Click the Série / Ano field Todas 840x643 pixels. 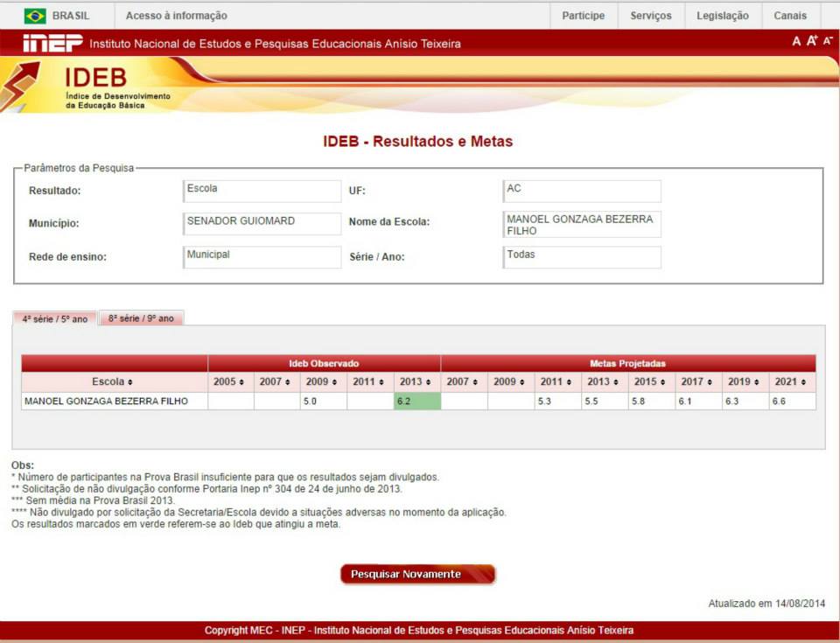coord(582,257)
